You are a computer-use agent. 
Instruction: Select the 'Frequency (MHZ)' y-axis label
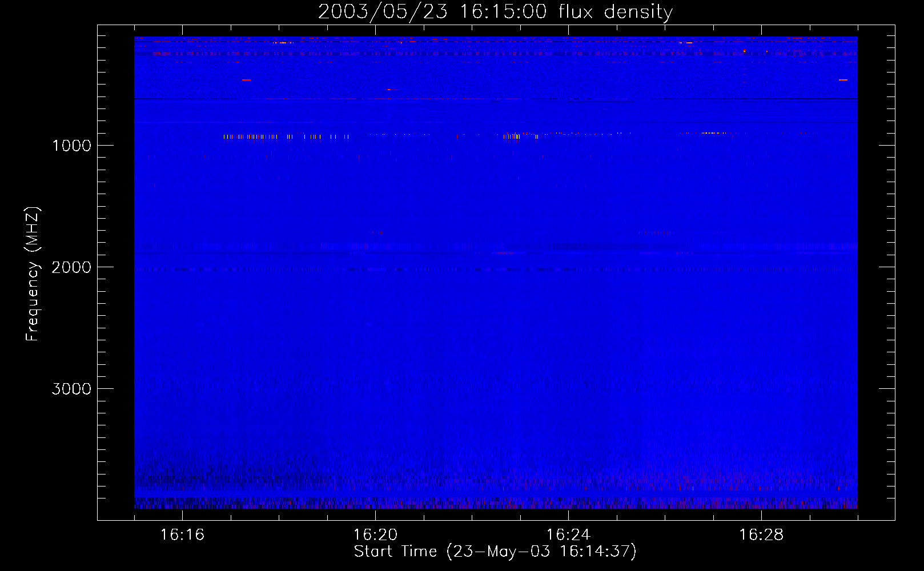33,274
